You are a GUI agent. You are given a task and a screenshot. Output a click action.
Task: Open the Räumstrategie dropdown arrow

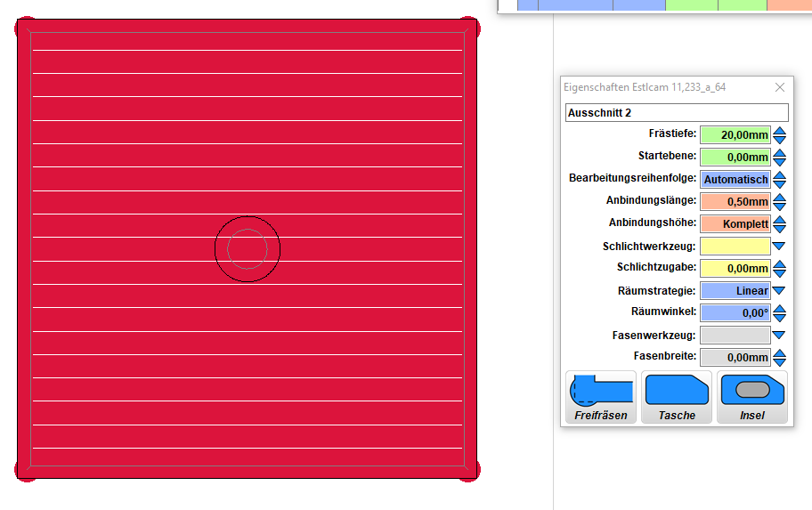[x=778, y=290]
